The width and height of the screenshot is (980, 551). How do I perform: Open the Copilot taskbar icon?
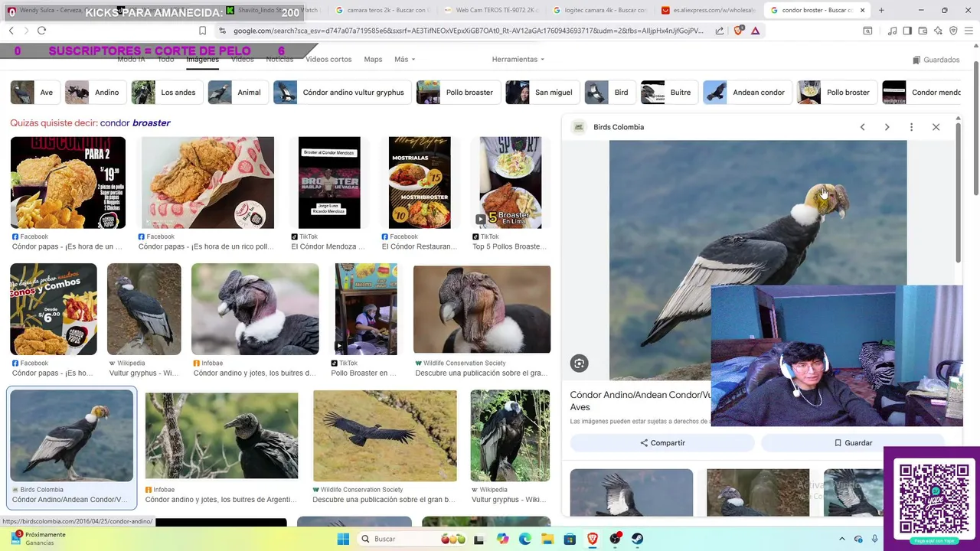(502, 539)
